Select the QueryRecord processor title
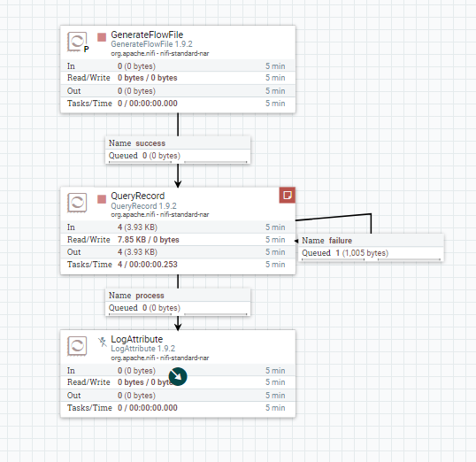This screenshot has height=462, width=476. 137,196
